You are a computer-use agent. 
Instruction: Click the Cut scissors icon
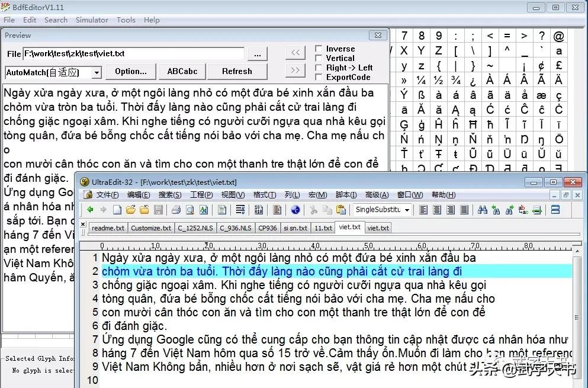pyautogui.click(x=313, y=210)
